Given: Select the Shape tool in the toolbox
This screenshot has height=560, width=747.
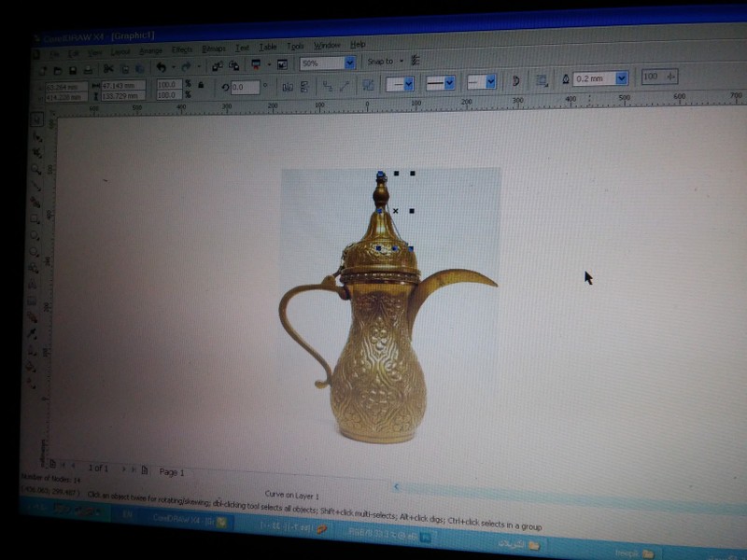Looking at the screenshot, I should [36, 137].
